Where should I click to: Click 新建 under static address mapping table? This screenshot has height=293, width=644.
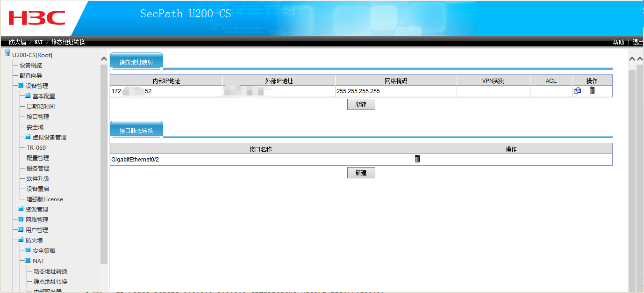point(361,104)
